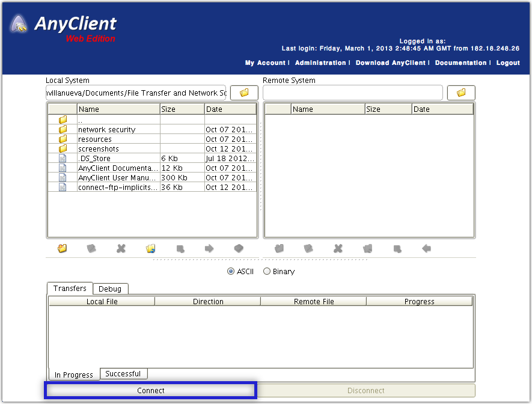This screenshot has height=404, width=532.
Task: Expand the network security folder
Action: [x=107, y=129]
